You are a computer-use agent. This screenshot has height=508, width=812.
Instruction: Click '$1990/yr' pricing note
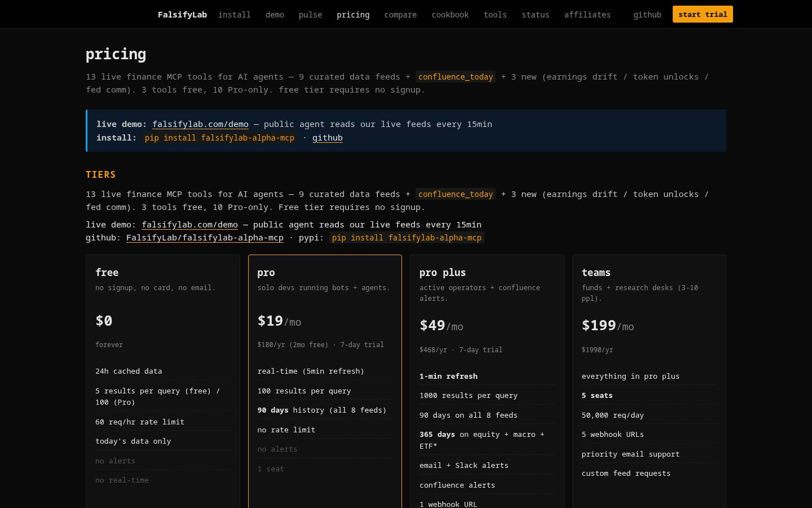coord(597,350)
